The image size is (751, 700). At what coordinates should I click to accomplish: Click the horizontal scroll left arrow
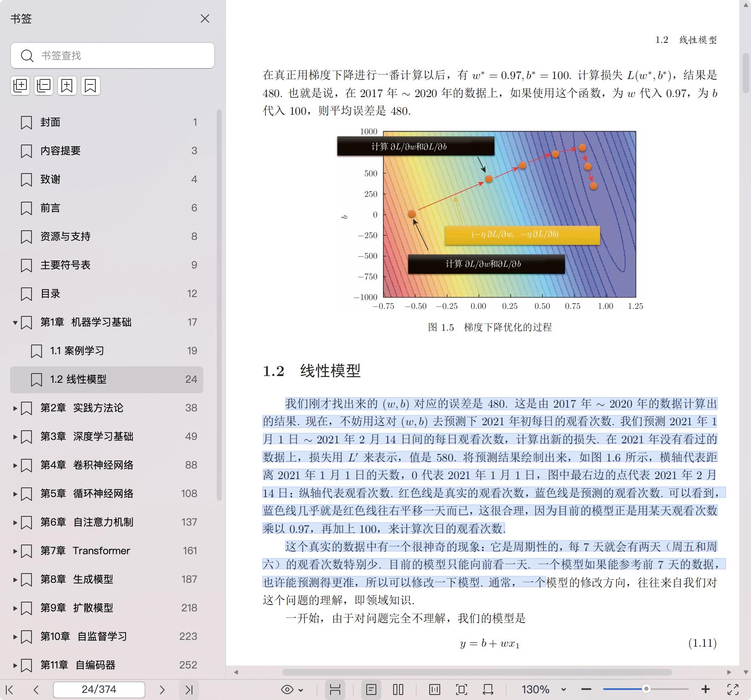pos(236,672)
